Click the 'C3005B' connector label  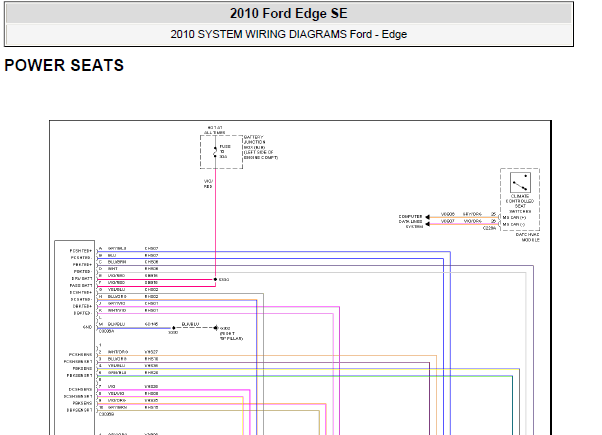[106, 414]
